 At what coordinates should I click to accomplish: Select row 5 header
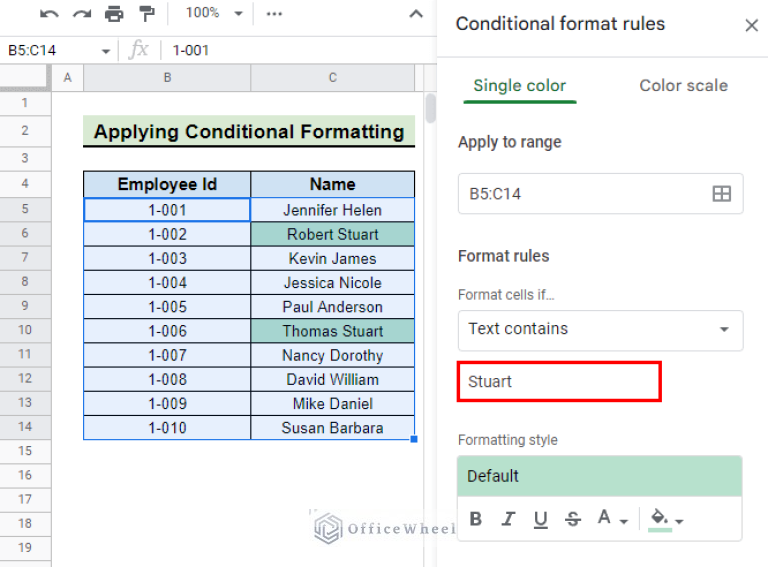pyautogui.click(x=25, y=209)
